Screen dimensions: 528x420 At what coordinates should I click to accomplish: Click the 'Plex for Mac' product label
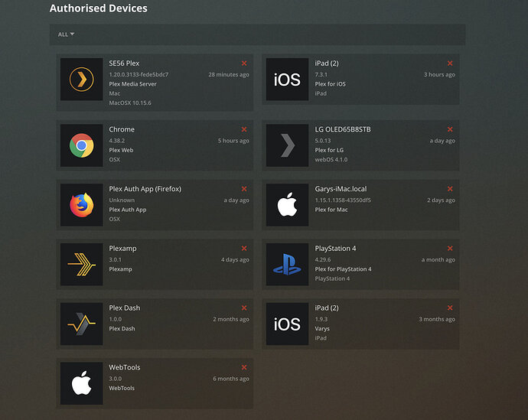[x=331, y=210]
